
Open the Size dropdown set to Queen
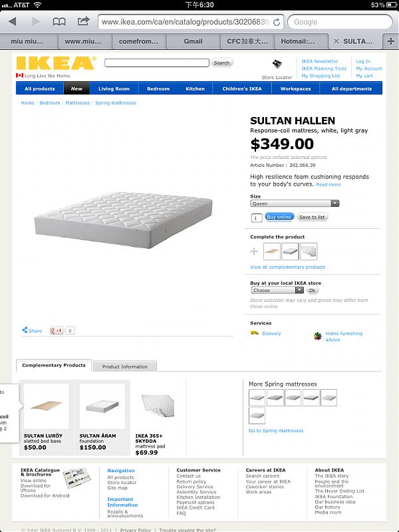(295, 203)
